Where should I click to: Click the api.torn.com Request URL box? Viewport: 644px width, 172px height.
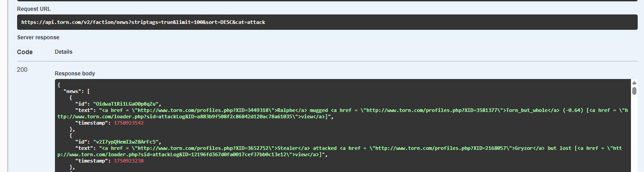pos(327,22)
